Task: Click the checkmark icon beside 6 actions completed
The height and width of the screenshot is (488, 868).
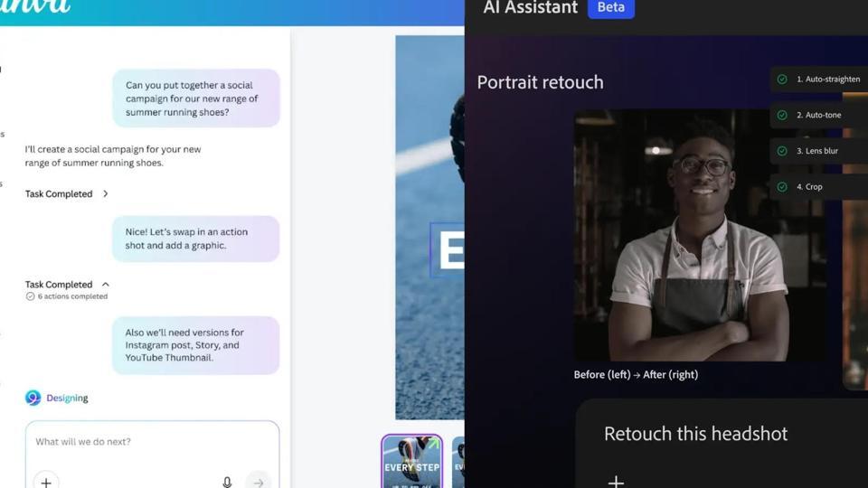Action: point(31,296)
